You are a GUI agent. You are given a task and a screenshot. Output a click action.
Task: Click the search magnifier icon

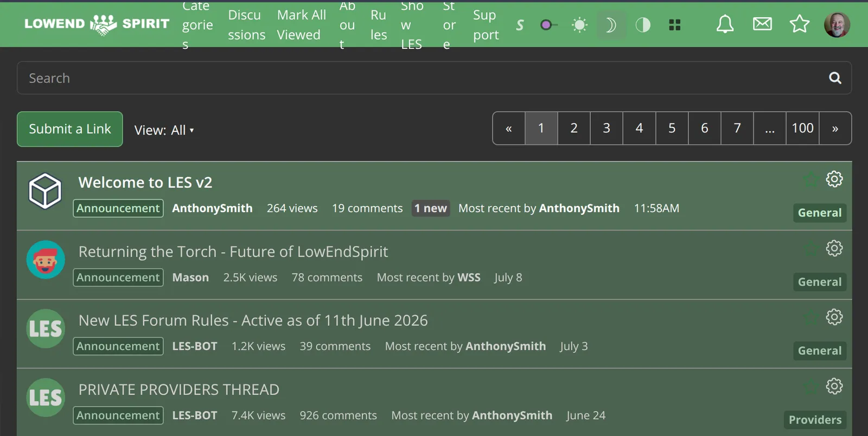click(x=835, y=78)
